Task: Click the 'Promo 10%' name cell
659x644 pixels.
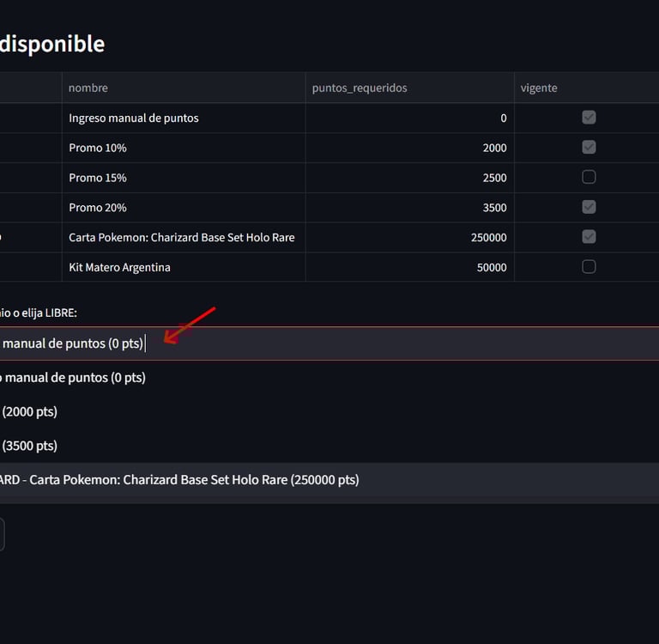Action: pyautogui.click(x=98, y=148)
